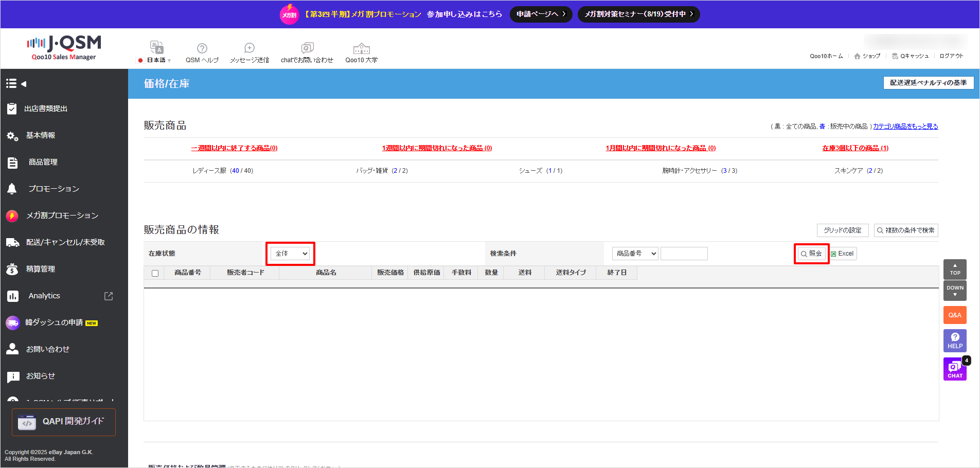The width and height of the screenshot is (980, 468).
Task: Expand the 商品番号 search condition dropdown
Action: (635, 254)
